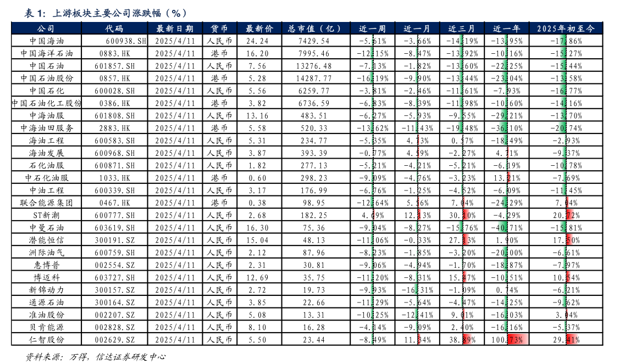Click the 近一周 column header
This screenshot has height=364, width=625.
[x=372, y=27]
